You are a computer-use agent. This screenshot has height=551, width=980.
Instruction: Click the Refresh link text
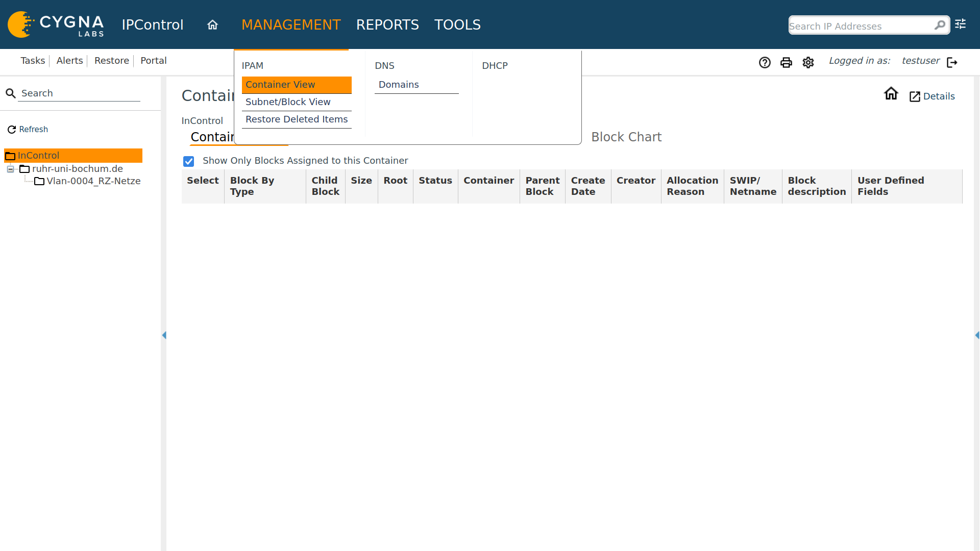coord(34,130)
